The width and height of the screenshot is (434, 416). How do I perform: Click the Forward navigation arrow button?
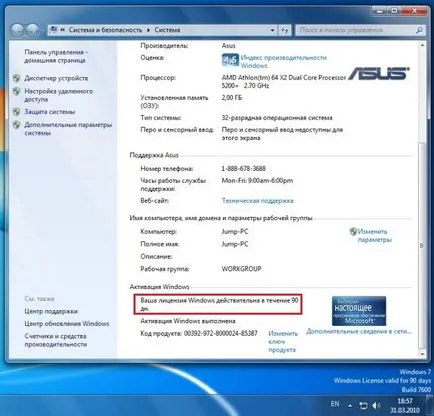tap(32, 30)
